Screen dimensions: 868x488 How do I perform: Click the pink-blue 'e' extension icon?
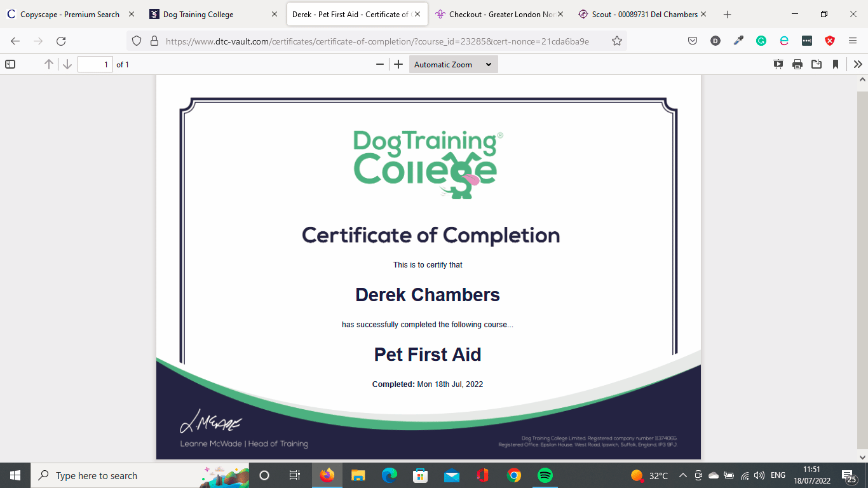(784, 41)
